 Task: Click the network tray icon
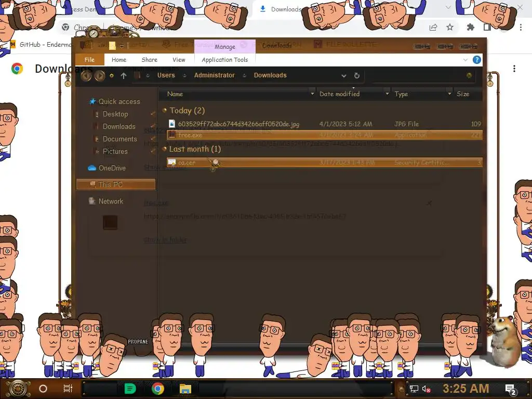pos(414,389)
